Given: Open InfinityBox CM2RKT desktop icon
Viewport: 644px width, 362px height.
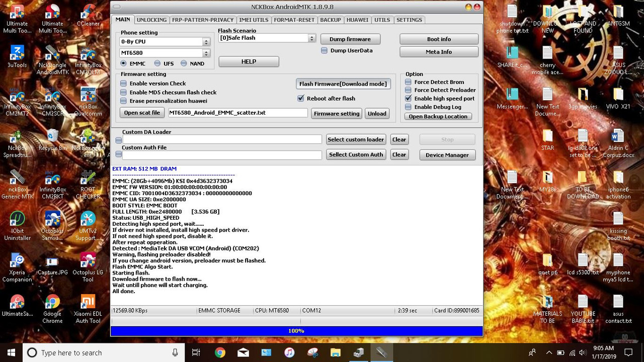Looking at the screenshot, I should click(x=52, y=185).
